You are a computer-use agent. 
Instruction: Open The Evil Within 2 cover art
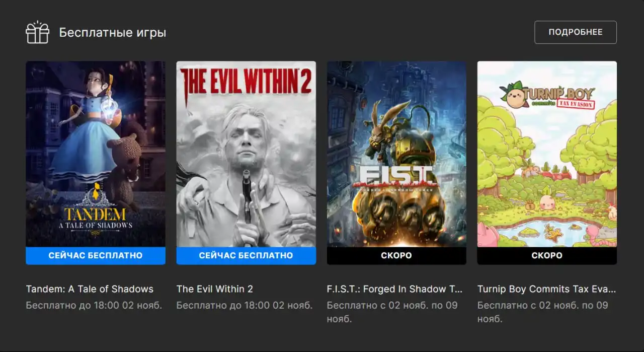tap(246, 154)
